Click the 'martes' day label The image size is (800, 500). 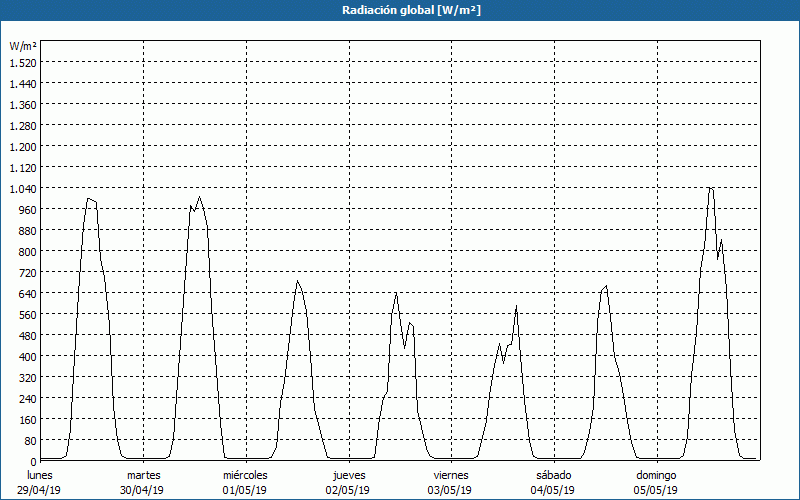click(x=143, y=475)
